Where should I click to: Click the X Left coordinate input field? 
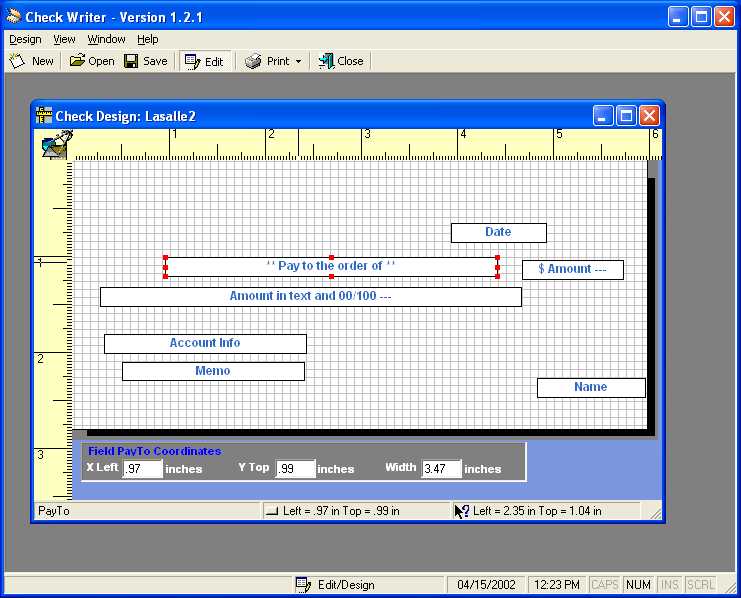[x=142, y=469]
